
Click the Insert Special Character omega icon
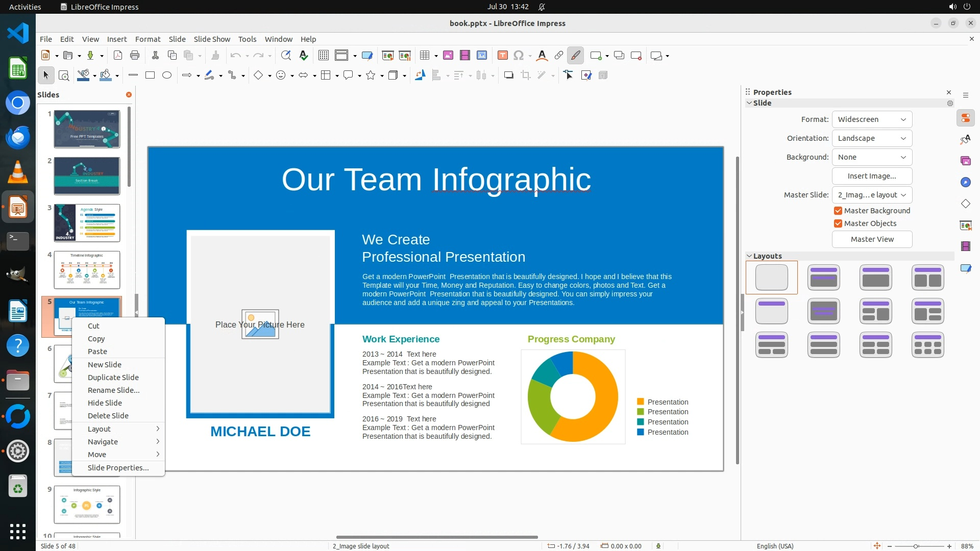[x=519, y=56]
